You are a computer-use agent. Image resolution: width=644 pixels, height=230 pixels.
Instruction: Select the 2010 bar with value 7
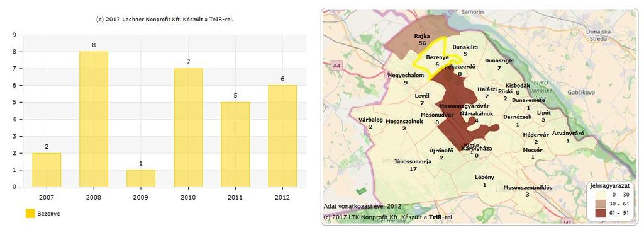pyautogui.click(x=188, y=127)
